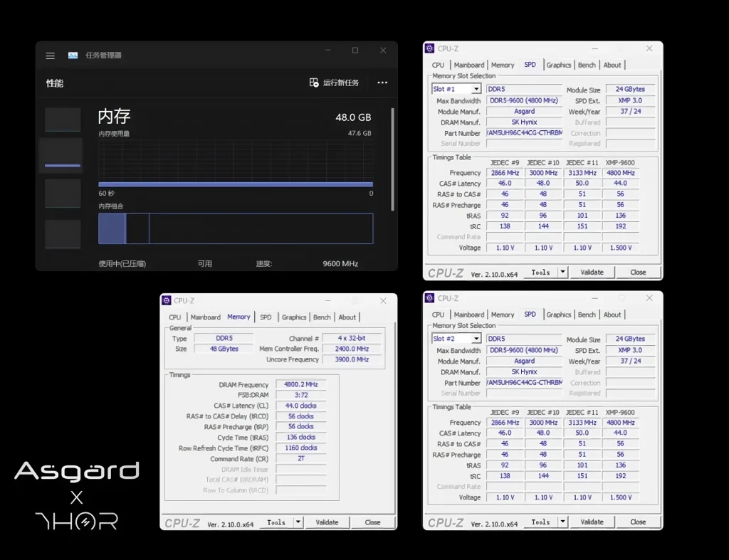The width and height of the screenshot is (729, 560).
Task: Click the Validate button in top CPU-Z
Action: tap(592, 272)
